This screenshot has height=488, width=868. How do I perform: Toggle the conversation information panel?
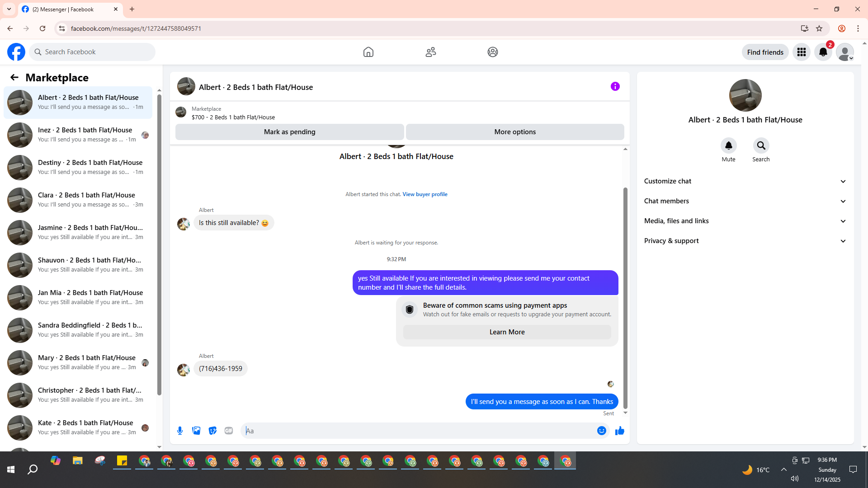click(615, 86)
